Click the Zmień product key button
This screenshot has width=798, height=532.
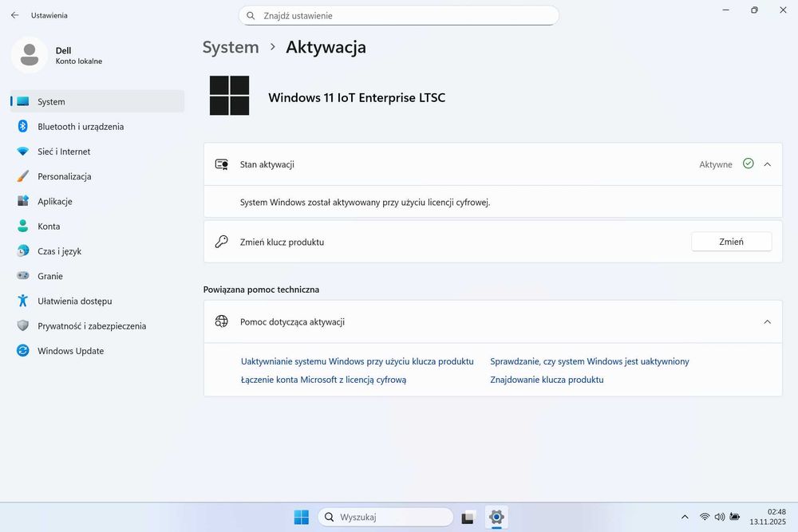tap(731, 242)
